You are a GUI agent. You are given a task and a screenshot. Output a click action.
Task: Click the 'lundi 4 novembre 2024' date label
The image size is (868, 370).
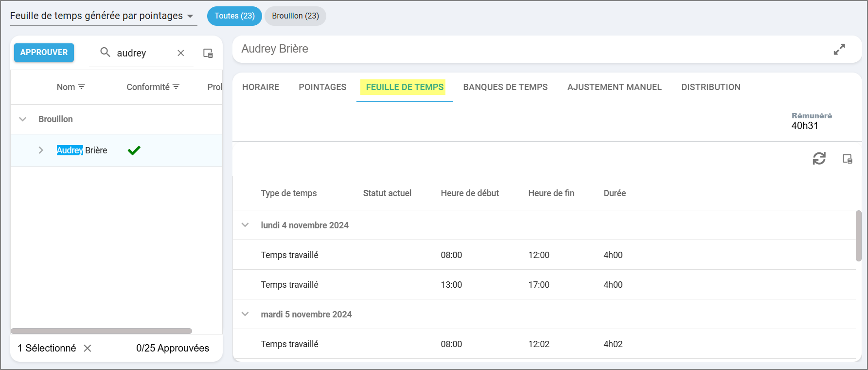304,225
